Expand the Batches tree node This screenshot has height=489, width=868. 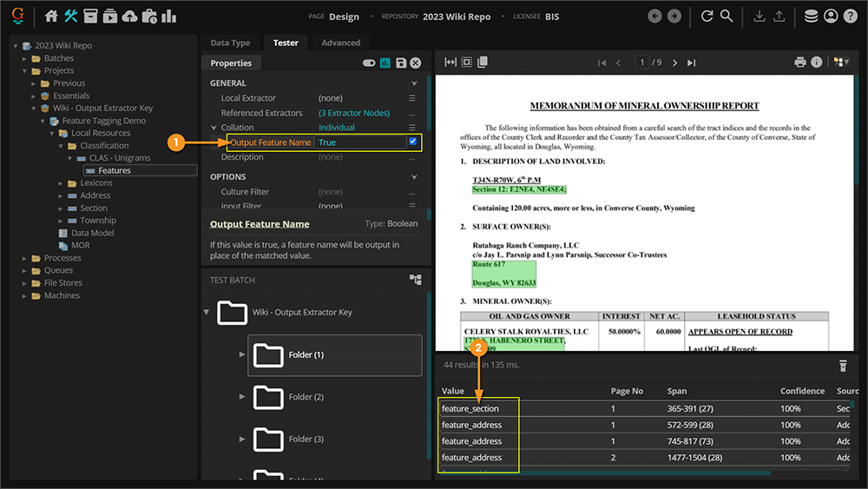pyautogui.click(x=25, y=58)
